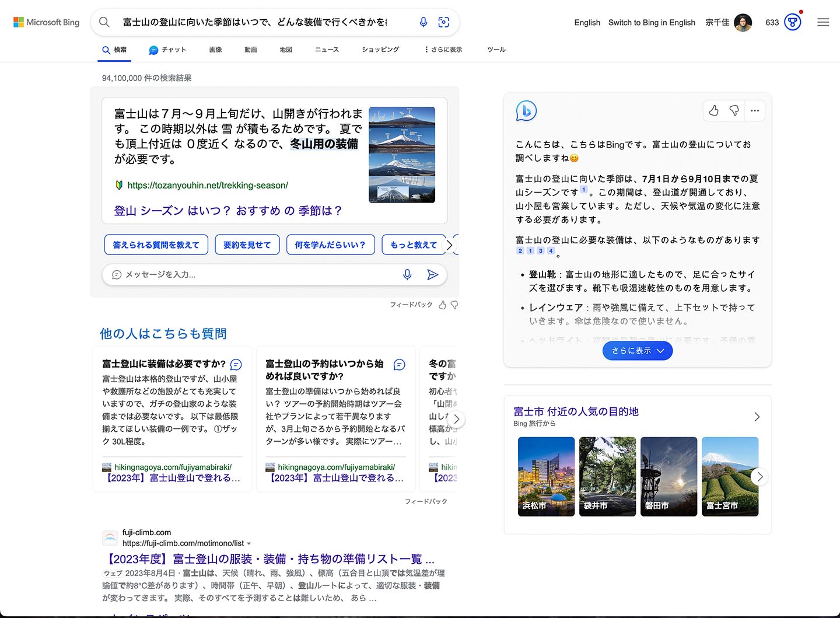The image size is (840, 618).
Task: Open 登山 シーズン はいつ？ result title
Action: pyautogui.click(x=228, y=211)
